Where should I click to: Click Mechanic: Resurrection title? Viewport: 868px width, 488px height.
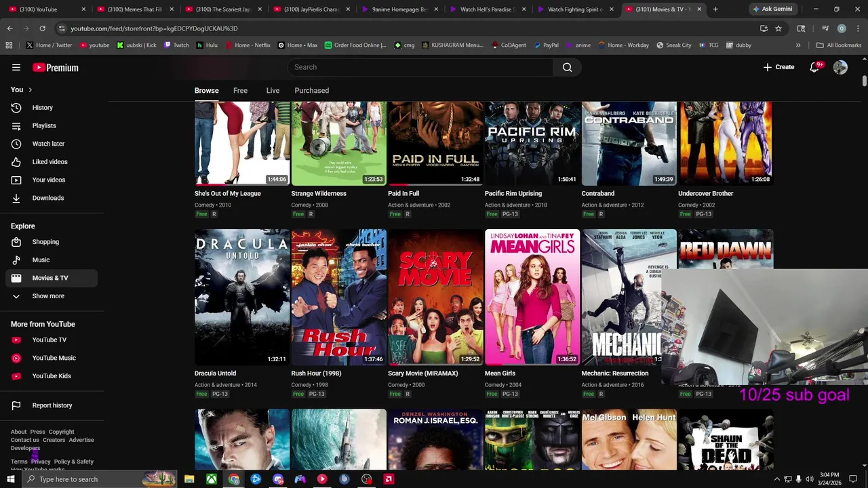pos(614,373)
